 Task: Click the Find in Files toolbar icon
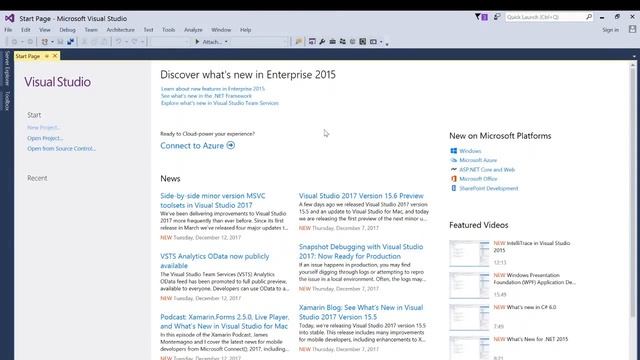pyautogui.click(x=299, y=42)
